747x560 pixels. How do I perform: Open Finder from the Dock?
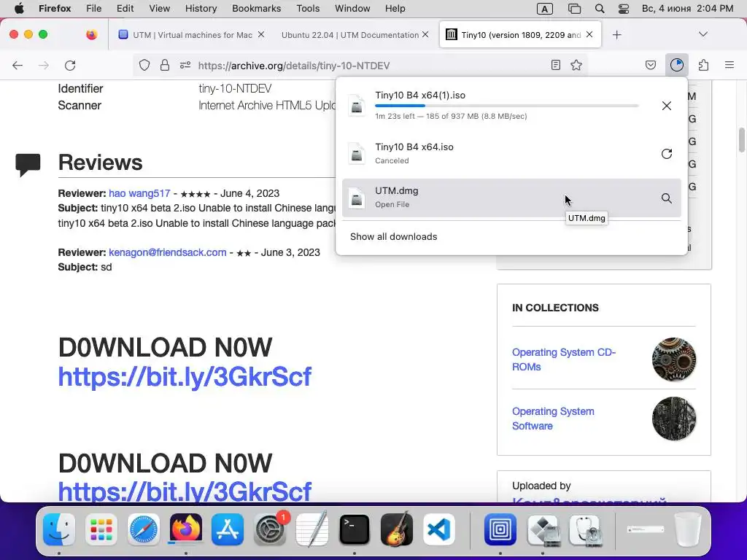(59, 529)
